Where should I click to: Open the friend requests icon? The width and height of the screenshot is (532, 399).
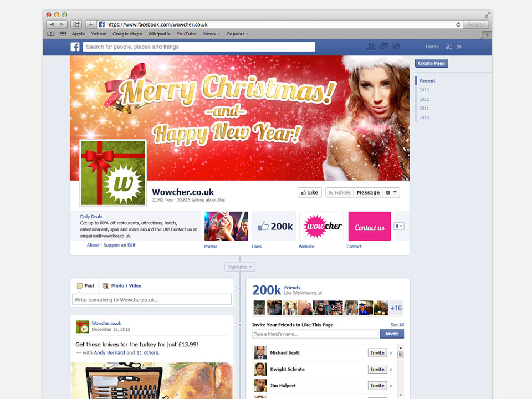click(371, 47)
